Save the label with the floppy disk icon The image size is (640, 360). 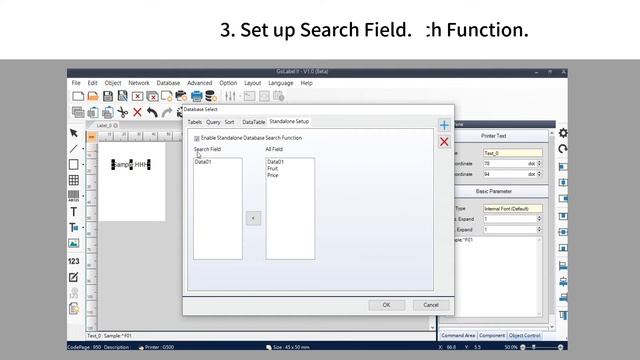(x=108, y=96)
